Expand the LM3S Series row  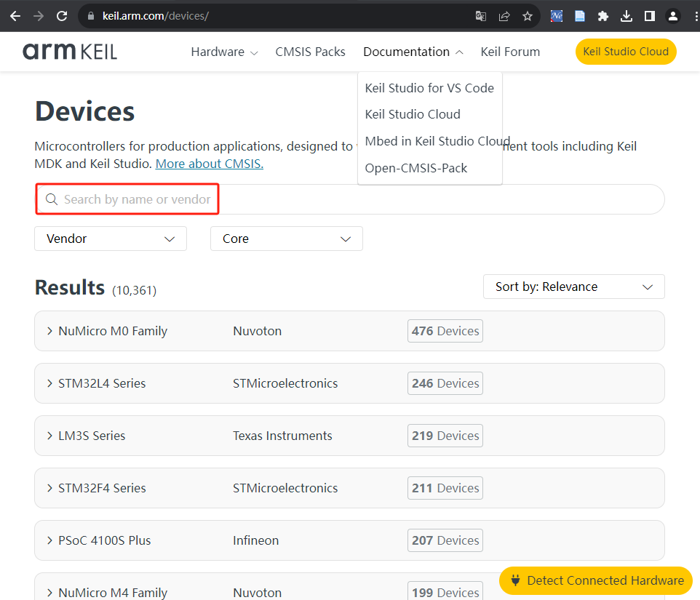click(349, 436)
